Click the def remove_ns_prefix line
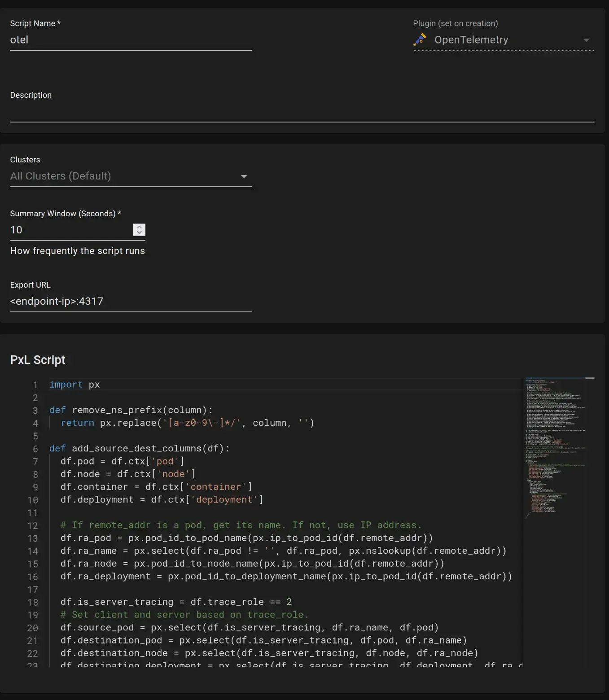Screen dimensions: 609x700 point(131,411)
